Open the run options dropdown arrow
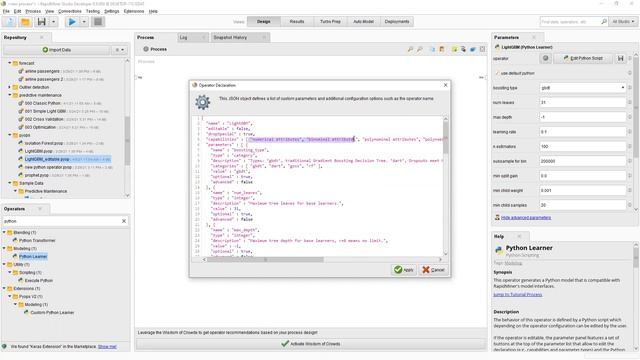Viewport: 640px width, 360px height. pos(84,22)
